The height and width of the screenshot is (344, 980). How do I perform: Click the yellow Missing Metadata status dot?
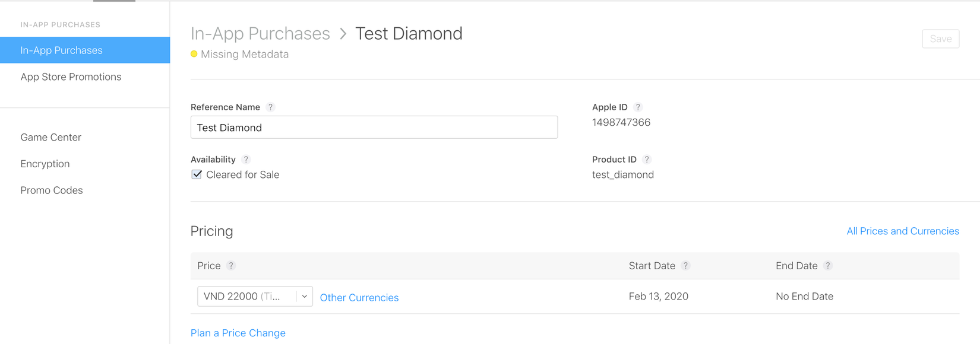point(194,54)
